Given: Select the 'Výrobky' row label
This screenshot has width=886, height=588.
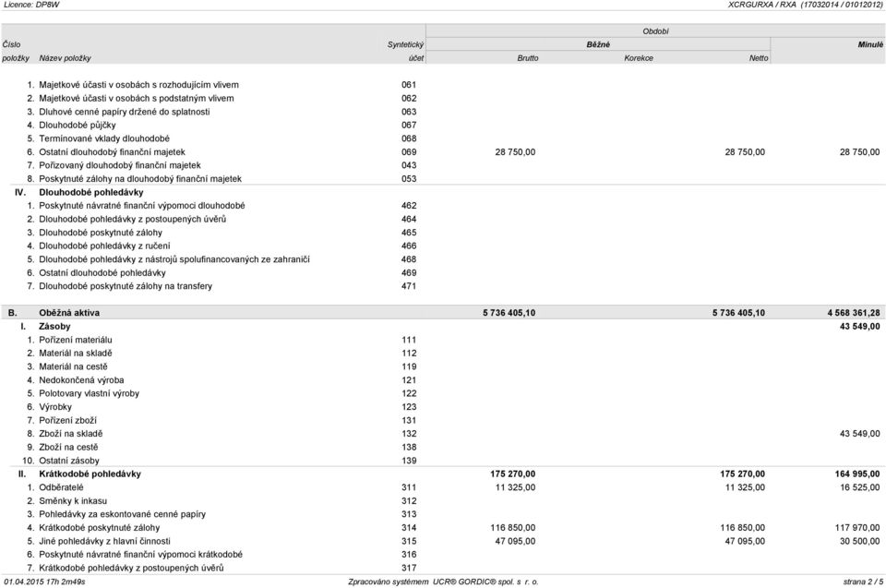Looking at the screenshot, I should coord(55,407).
